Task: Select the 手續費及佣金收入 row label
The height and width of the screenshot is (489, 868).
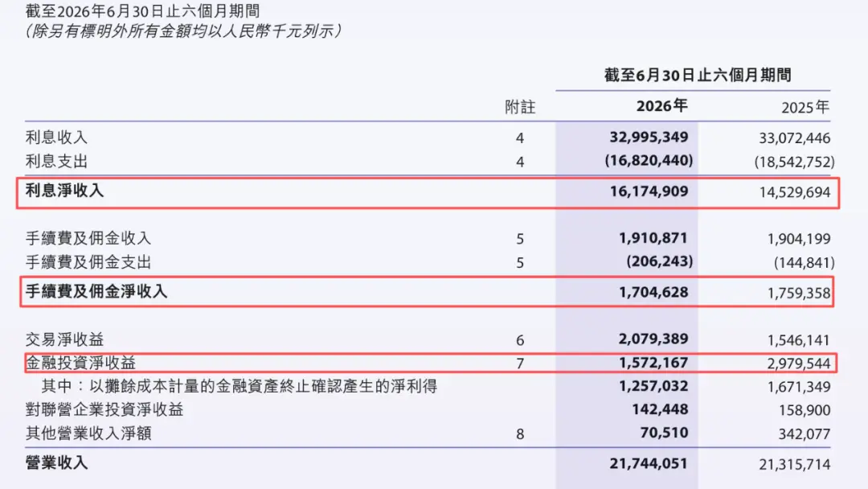Action: pyautogui.click(x=88, y=238)
